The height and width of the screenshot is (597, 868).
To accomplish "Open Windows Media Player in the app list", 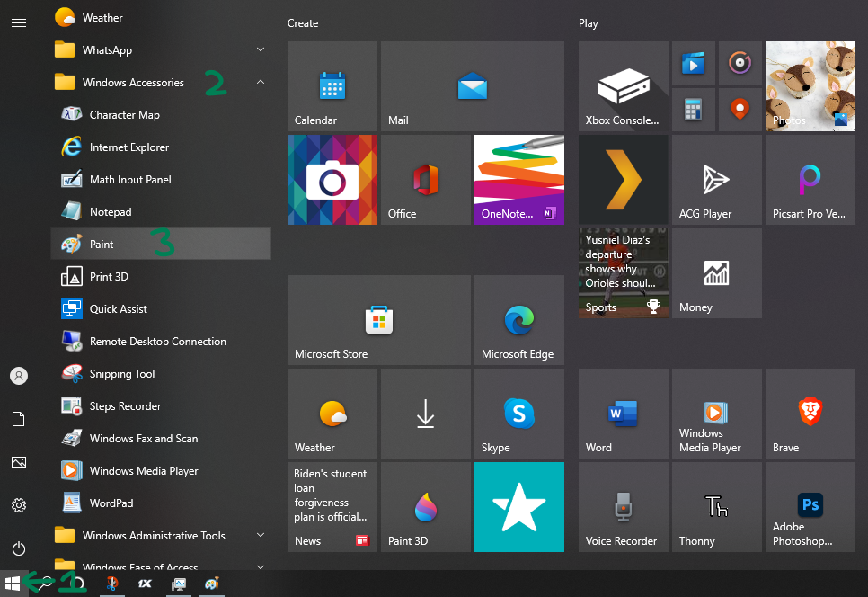I will click(x=161, y=471).
